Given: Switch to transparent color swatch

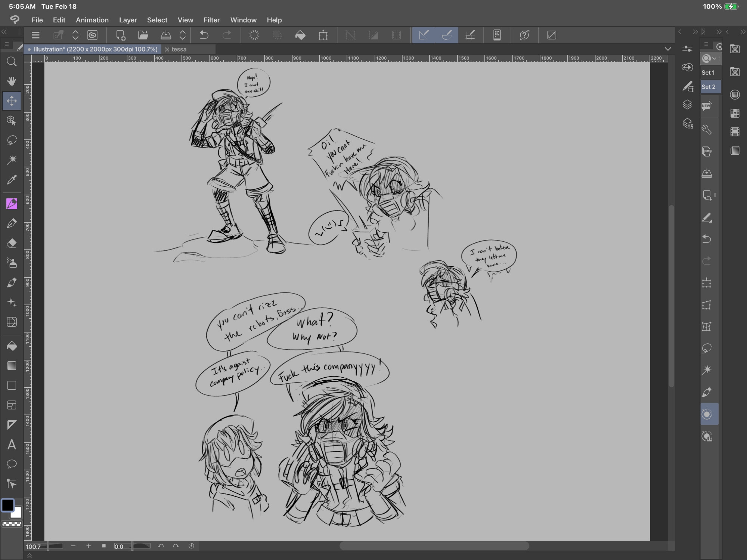Looking at the screenshot, I should pyautogui.click(x=12, y=524).
